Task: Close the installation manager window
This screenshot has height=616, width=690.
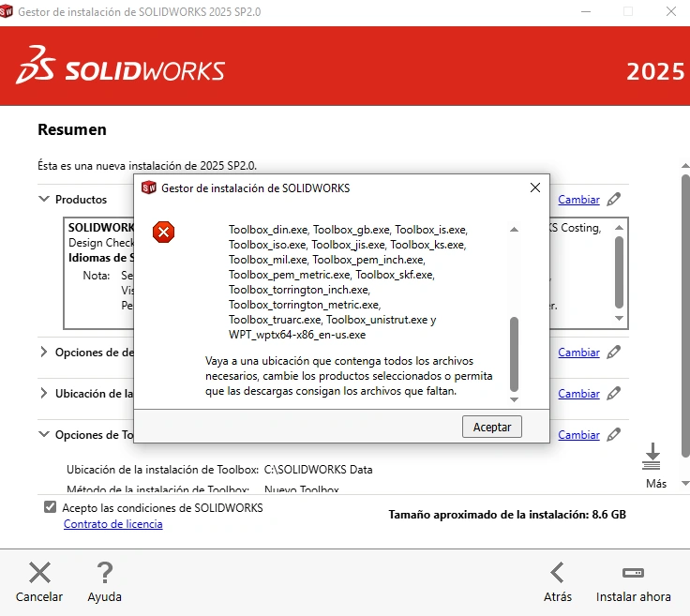Action: [671, 11]
